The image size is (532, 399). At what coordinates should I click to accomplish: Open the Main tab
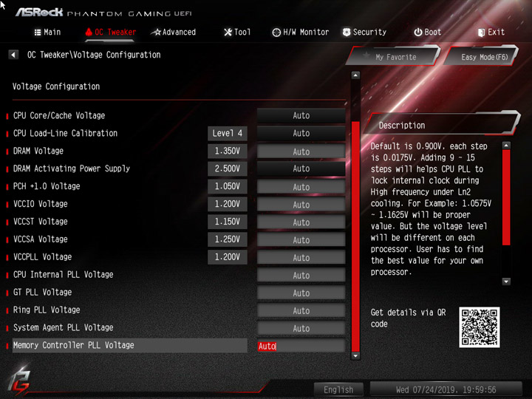[47, 33]
